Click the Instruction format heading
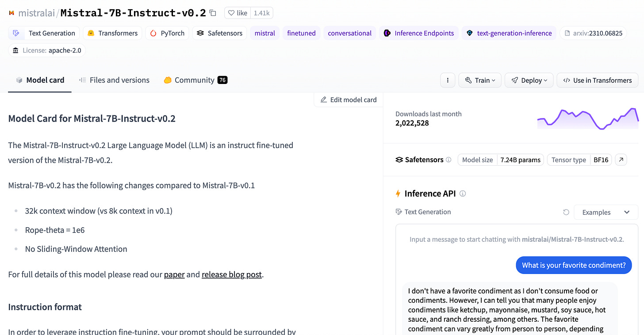This screenshot has width=644, height=335. [45, 307]
